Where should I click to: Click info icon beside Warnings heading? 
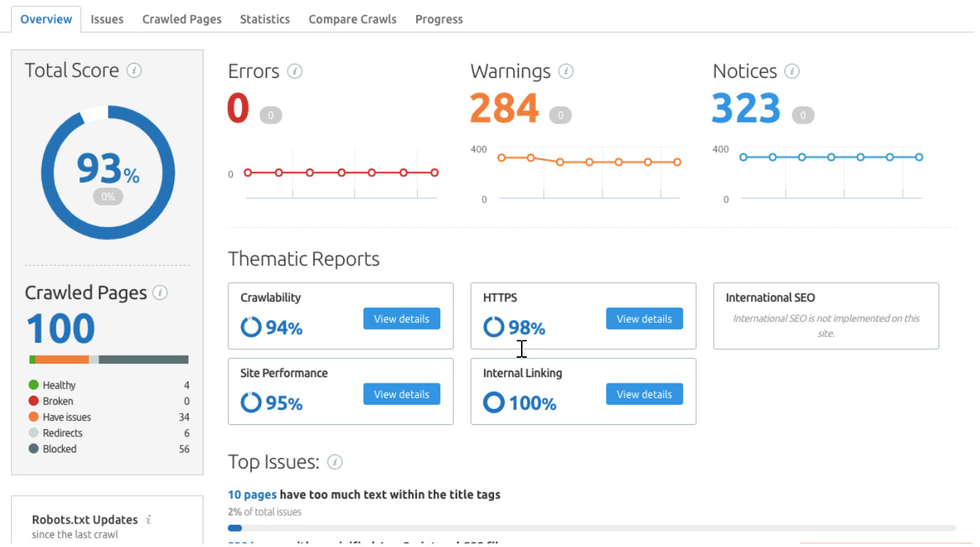pos(566,71)
